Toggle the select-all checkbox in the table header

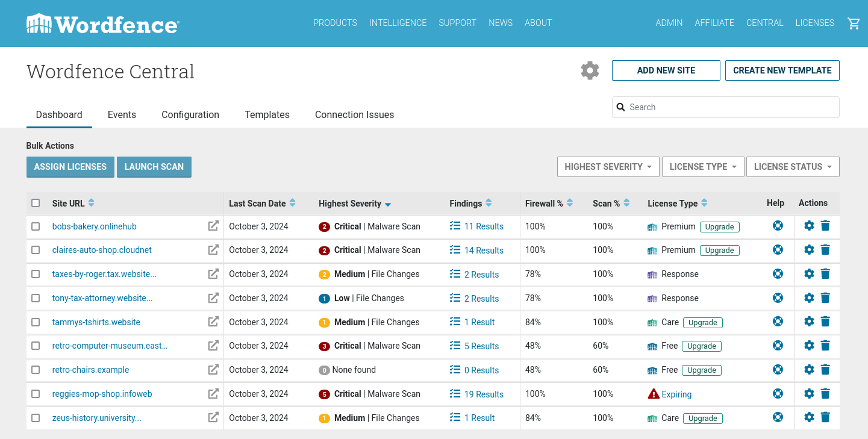click(36, 203)
